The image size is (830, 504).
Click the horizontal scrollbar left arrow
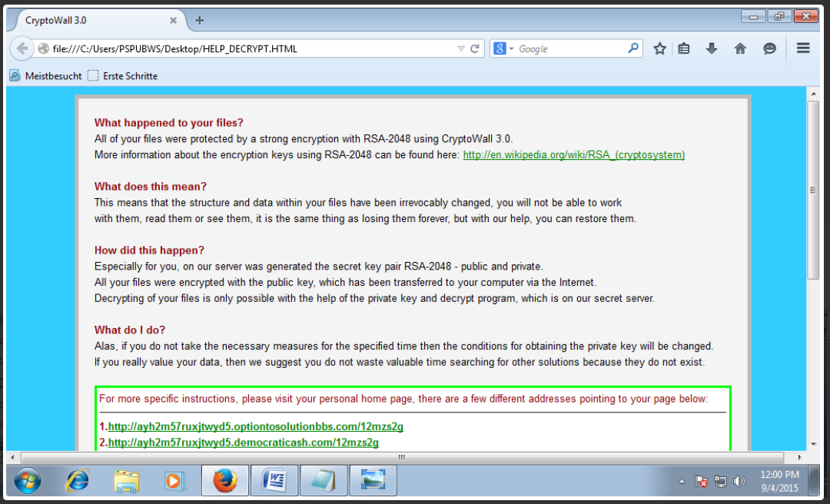click(13, 457)
